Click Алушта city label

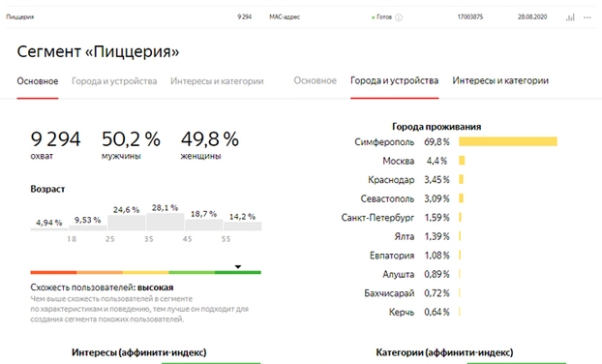click(x=399, y=275)
